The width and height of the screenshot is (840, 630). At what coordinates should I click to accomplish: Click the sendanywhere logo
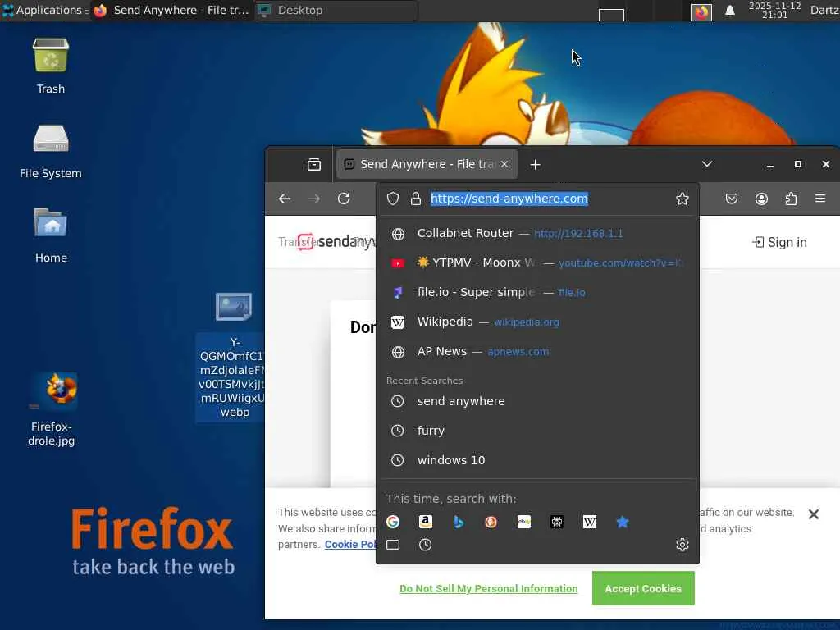click(336, 242)
